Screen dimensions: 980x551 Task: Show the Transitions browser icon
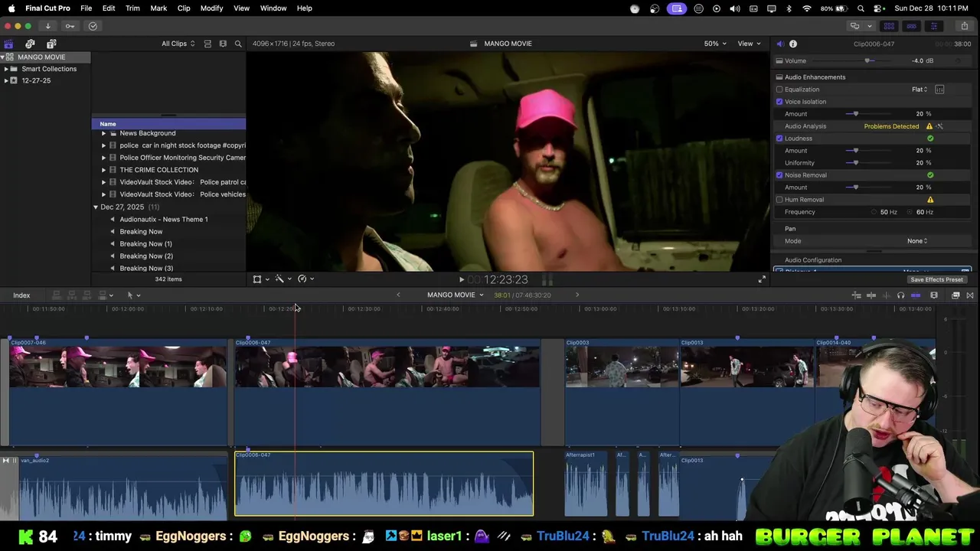click(x=970, y=295)
